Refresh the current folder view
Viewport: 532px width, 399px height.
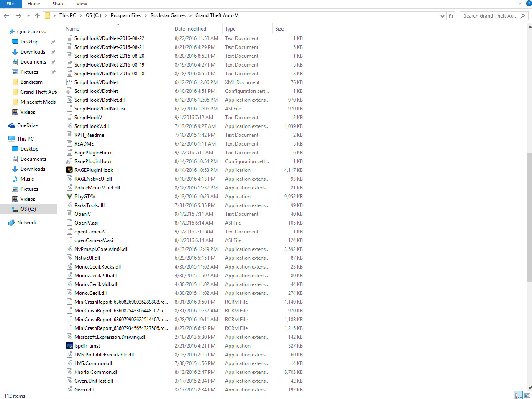[451, 16]
